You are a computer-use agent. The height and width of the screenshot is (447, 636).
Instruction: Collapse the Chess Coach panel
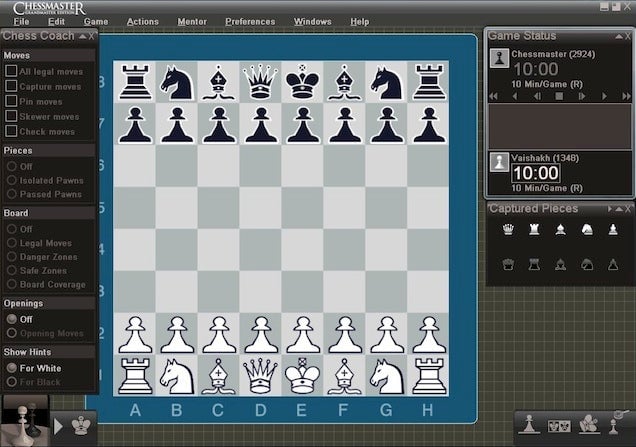(x=82, y=36)
